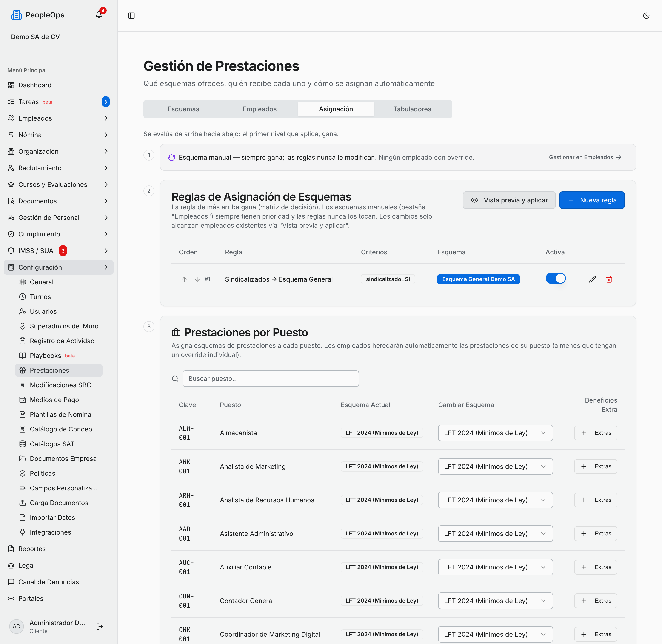This screenshot has height=644, width=662.
Task: Collapse sidebar with the panel icon
Action: point(131,16)
